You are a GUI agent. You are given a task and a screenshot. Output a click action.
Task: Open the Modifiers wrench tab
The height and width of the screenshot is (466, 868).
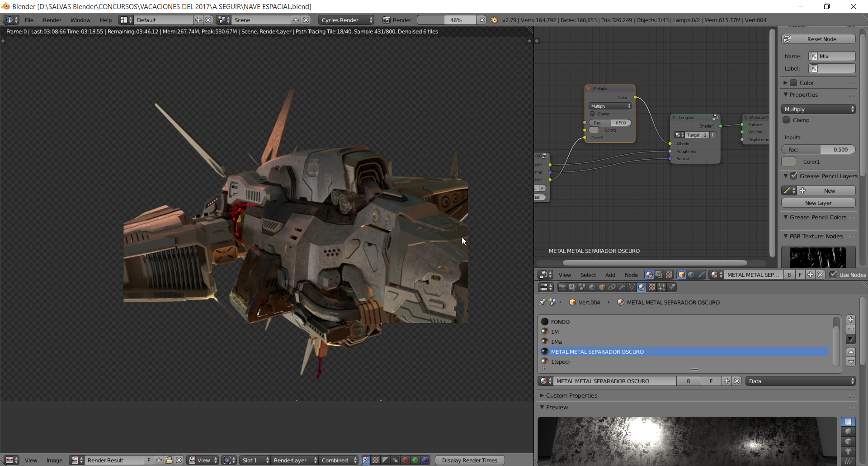coord(622,287)
